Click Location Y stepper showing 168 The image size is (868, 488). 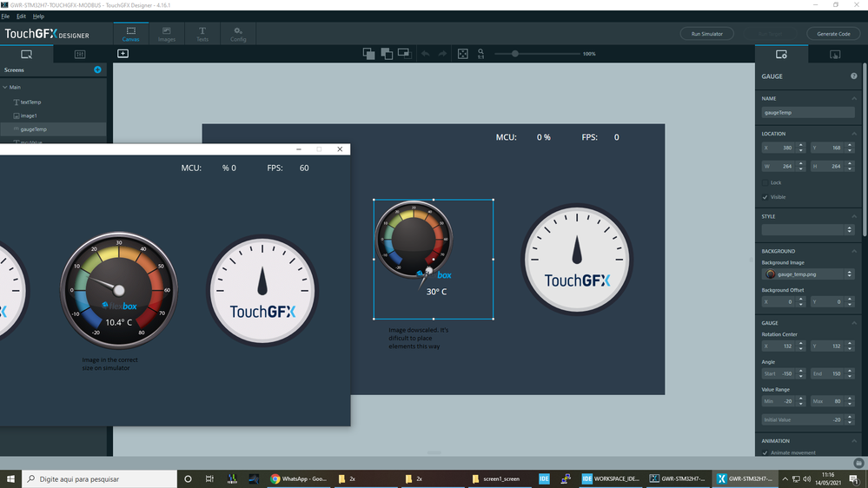[849, 148]
